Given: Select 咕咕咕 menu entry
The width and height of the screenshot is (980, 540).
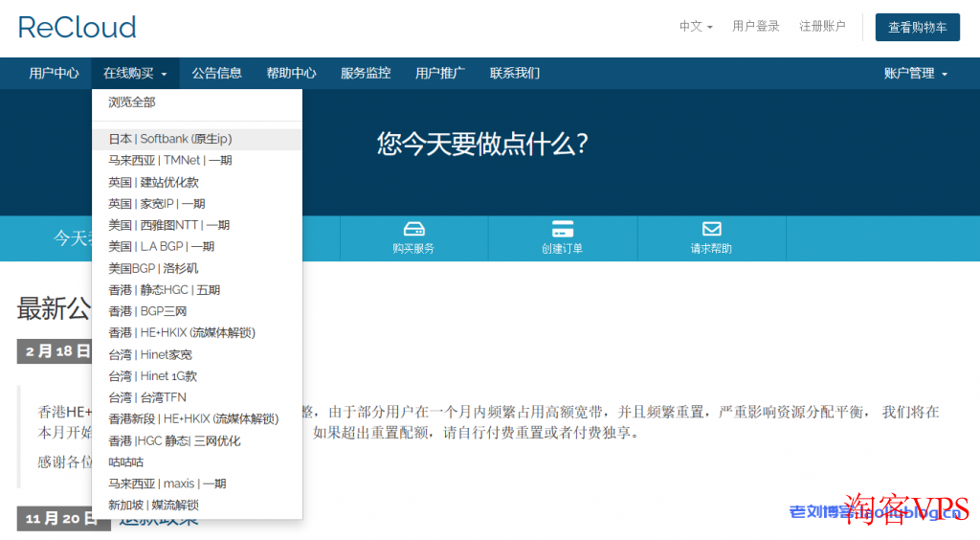Looking at the screenshot, I should click(x=197, y=462).
